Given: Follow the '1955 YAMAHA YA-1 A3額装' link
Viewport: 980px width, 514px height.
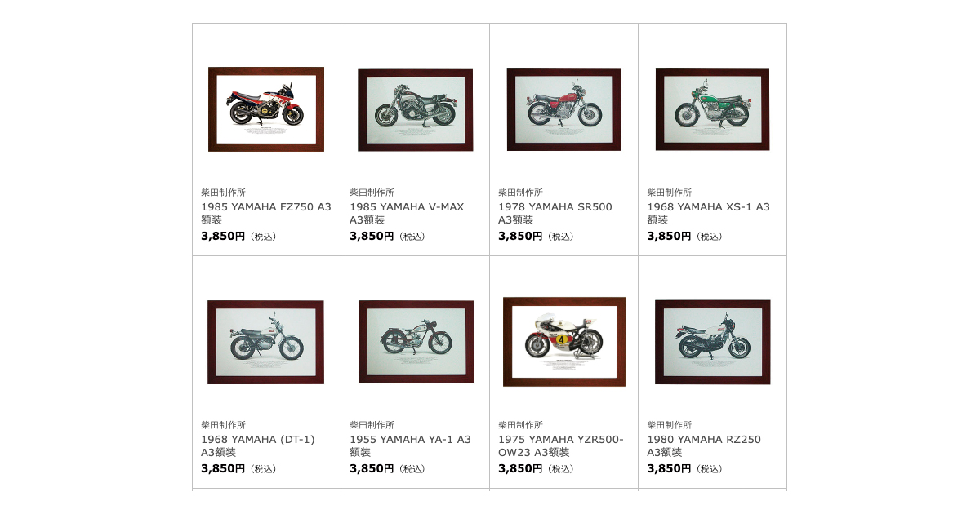Looking at the screenshot, I should pyautogui.click(x=410, y=445).
